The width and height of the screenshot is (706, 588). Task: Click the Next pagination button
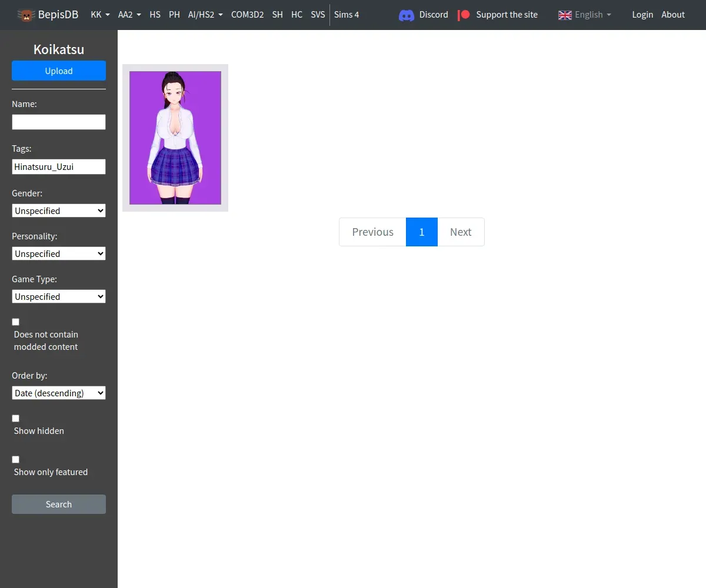point(461,232)
